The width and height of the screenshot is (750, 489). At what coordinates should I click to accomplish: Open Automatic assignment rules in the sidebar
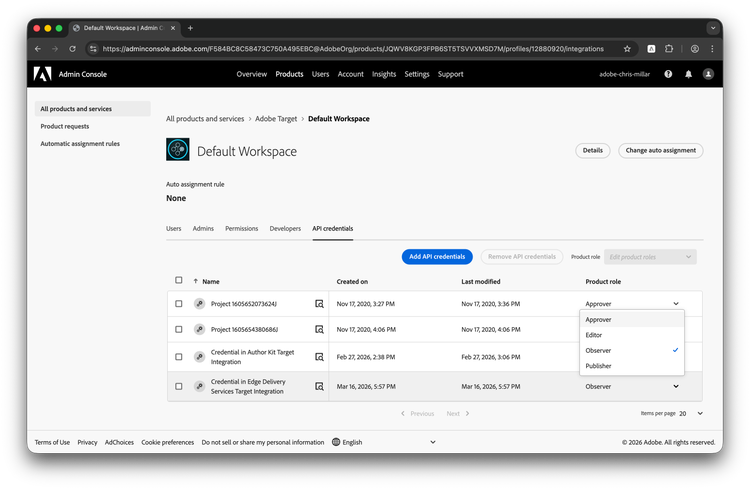80,143
